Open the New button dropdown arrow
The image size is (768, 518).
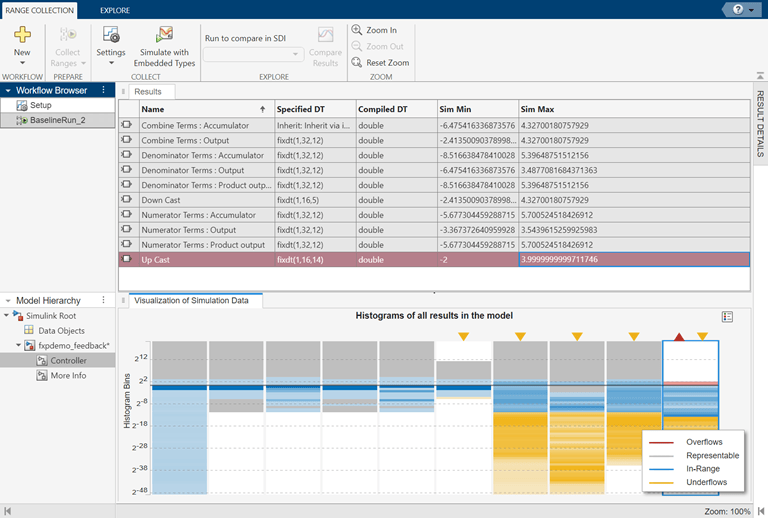pyautogui.click(x=22, y=63)
